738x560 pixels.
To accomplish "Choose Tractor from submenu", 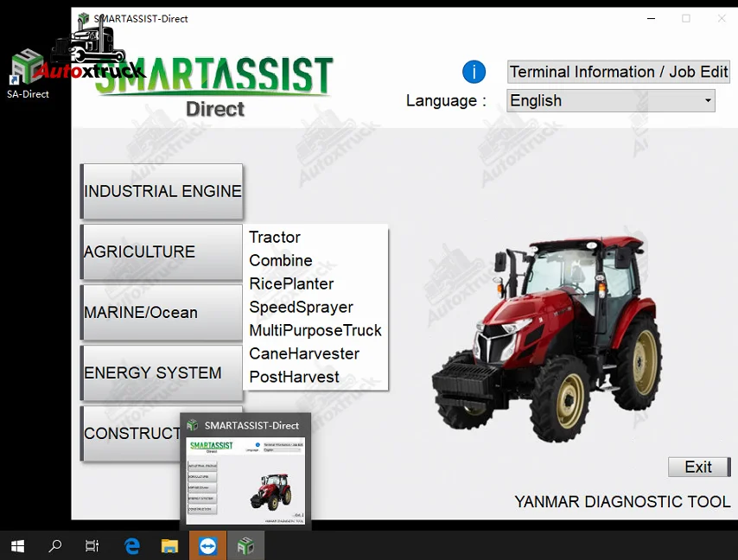I will coord(275,237).
